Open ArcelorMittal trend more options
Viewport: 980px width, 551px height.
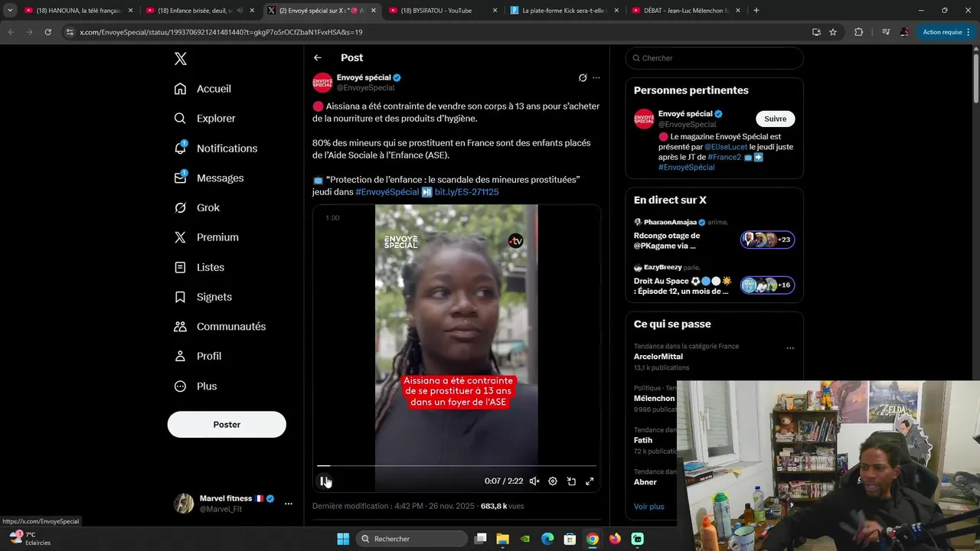tap(790, 348)
